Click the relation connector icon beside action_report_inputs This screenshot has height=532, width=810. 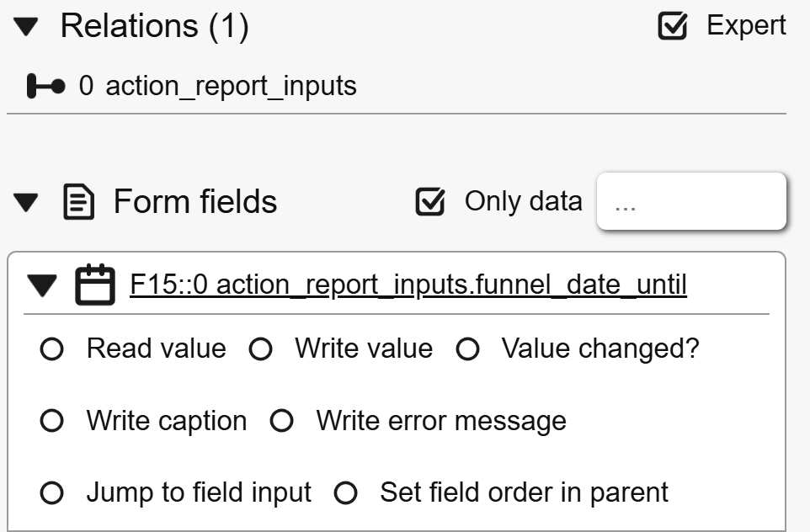point(45,86)
